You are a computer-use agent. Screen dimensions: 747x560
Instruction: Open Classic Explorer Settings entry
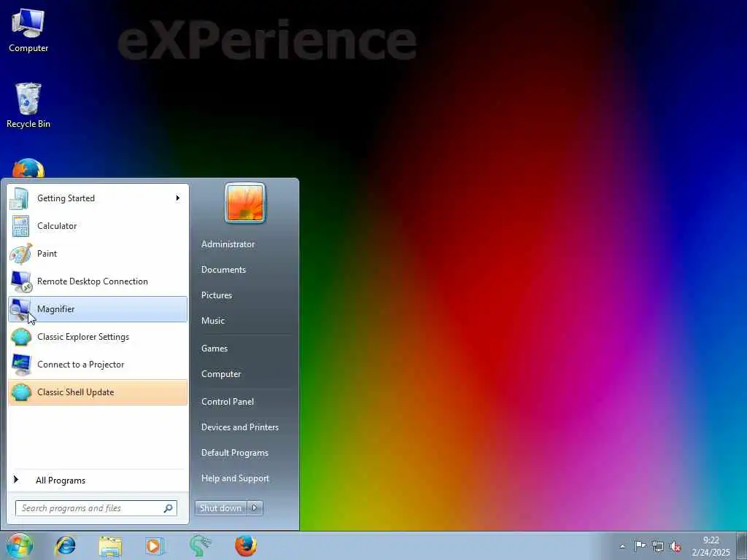tap(98, 337)
